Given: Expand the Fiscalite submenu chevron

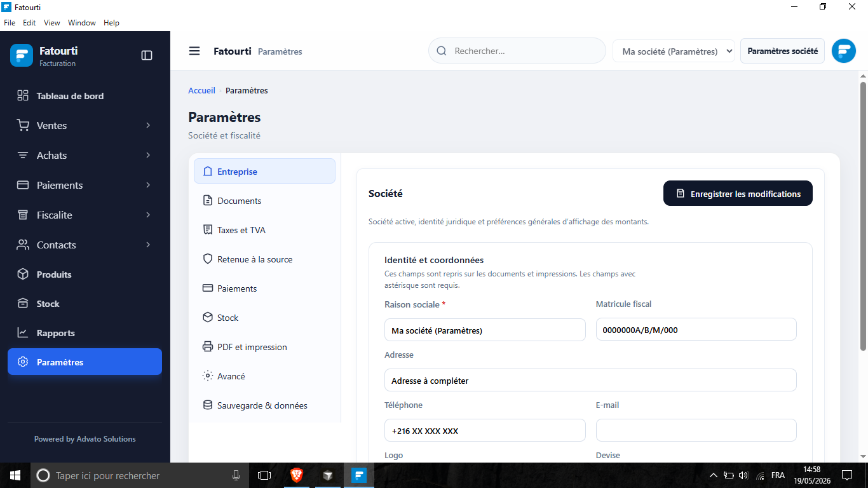Looking at the screenshot, I should [148, 215].
